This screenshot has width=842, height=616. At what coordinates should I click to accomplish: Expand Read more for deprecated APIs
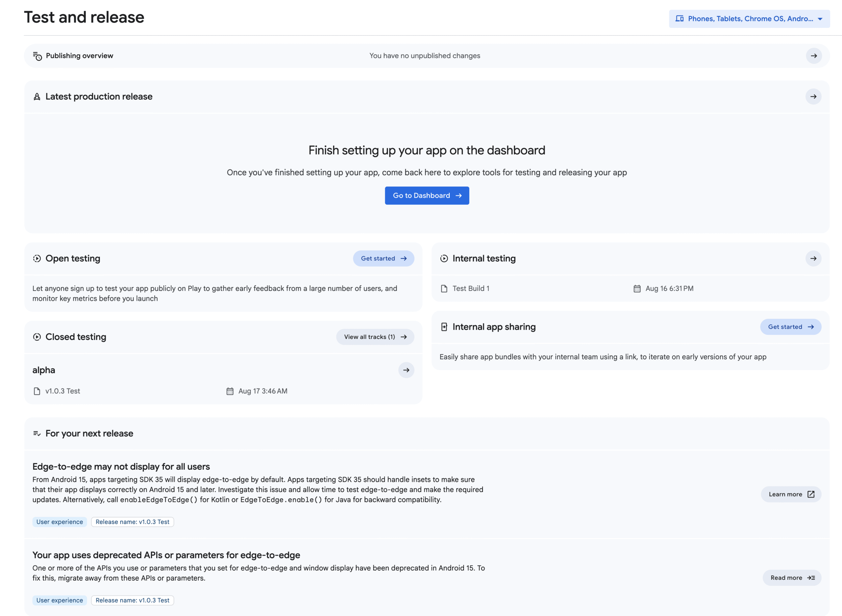[x=792, y=578]
